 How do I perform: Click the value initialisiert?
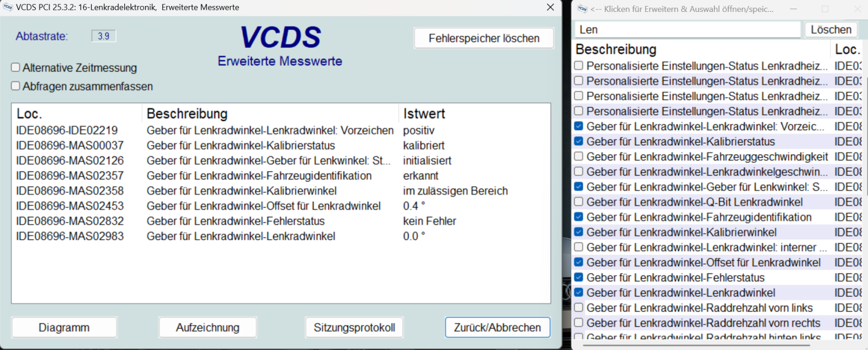coord(427,160)
